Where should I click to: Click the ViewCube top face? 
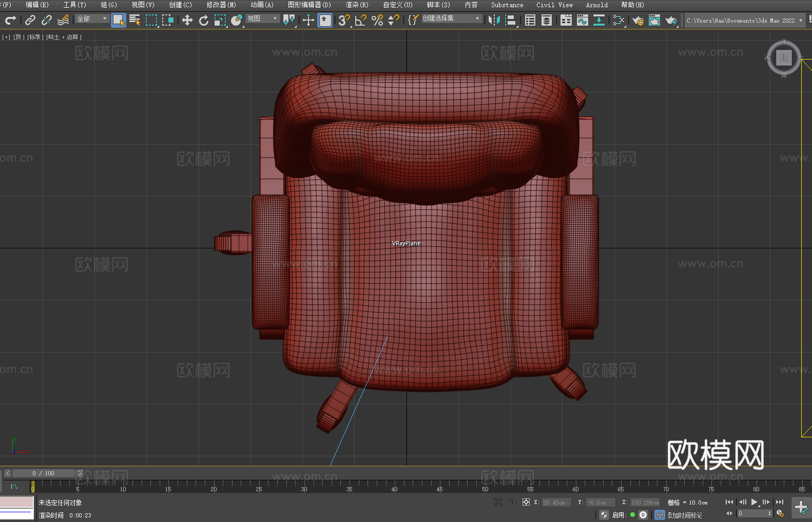784,58
